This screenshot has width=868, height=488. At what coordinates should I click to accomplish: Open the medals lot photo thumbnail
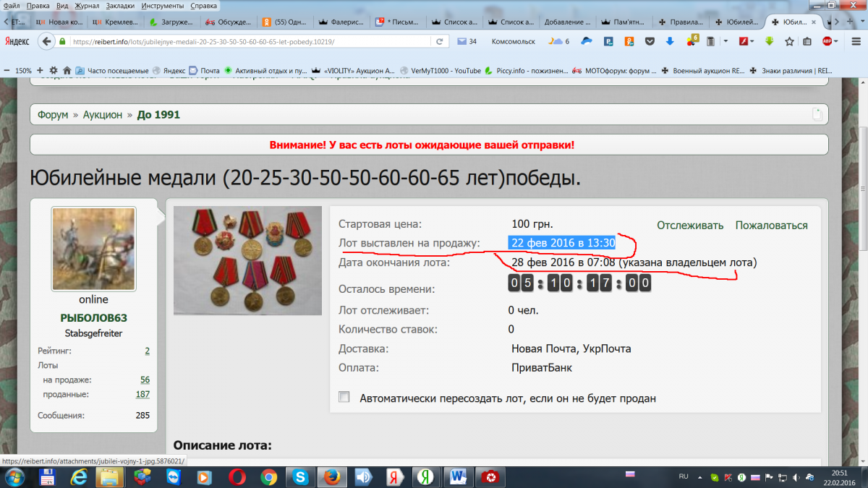pyautogui.click(x=247, y=260)
